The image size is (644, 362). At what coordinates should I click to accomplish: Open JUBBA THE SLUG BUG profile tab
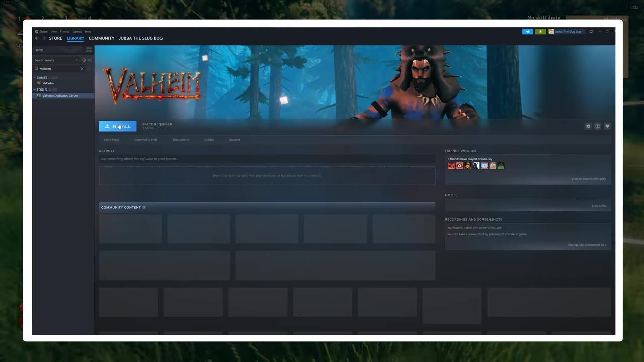[x=140, y=38]
